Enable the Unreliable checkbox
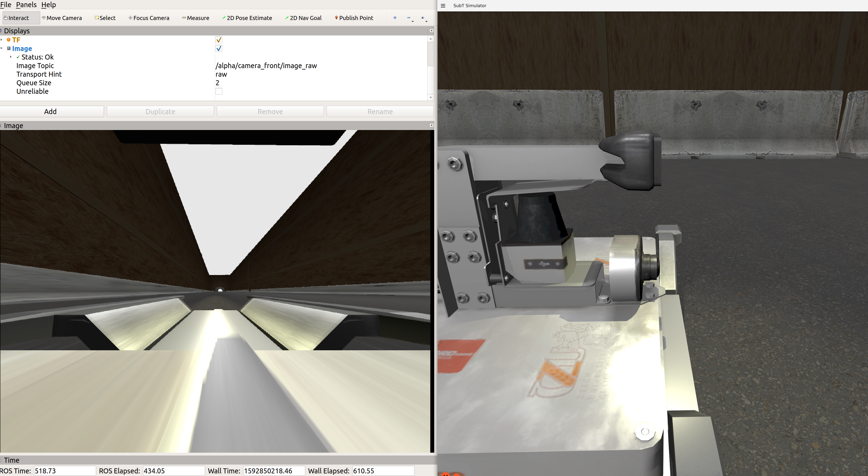Image resolution: width=868 pixels, height=476 pixels. [219, 91]
